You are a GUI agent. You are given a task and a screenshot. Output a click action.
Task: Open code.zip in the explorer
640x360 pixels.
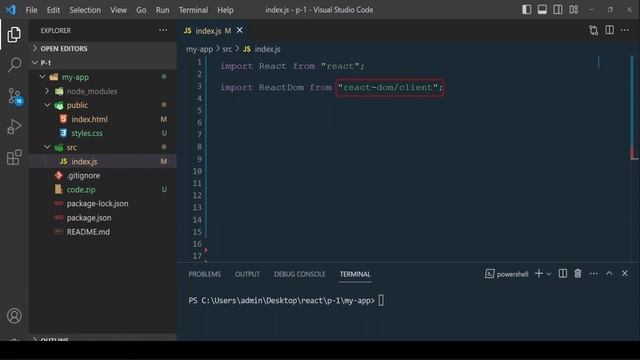103,189
